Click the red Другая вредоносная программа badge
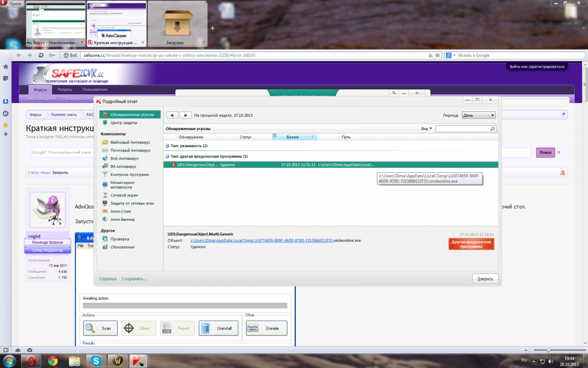588x368 pixels. [471, 244]
